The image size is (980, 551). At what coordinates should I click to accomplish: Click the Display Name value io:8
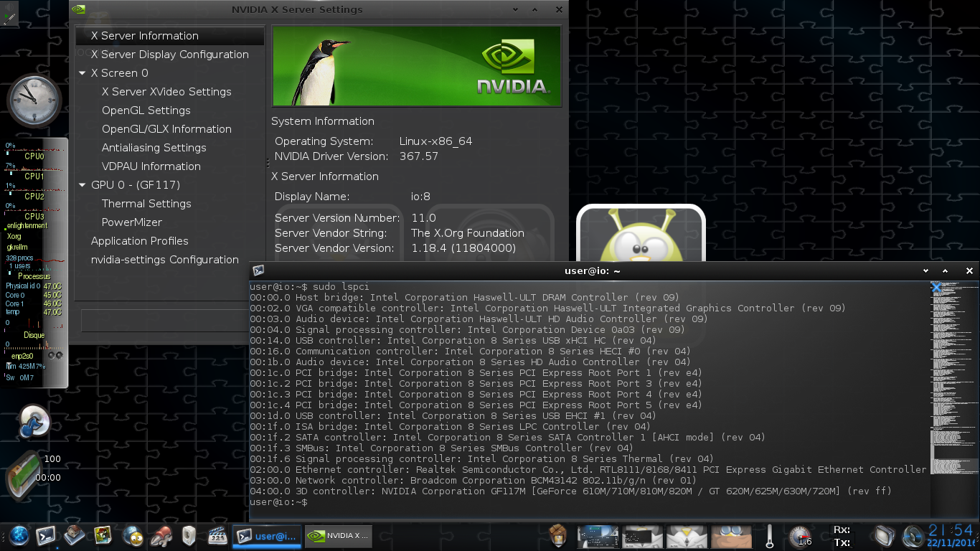(421, 197)
